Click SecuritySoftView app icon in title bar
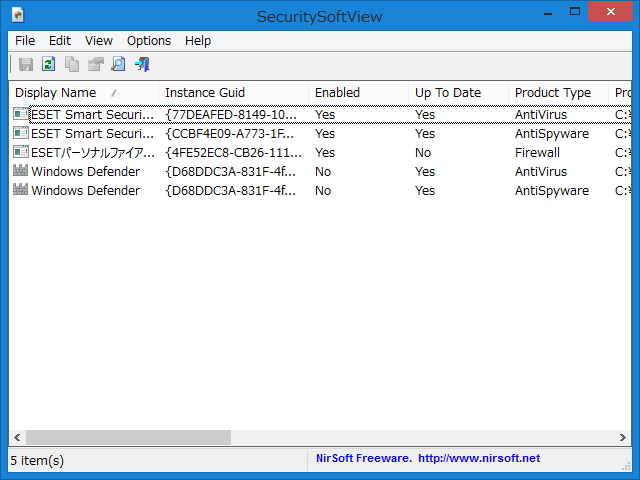Screen dimensions: 640x480 click(18, 16)
